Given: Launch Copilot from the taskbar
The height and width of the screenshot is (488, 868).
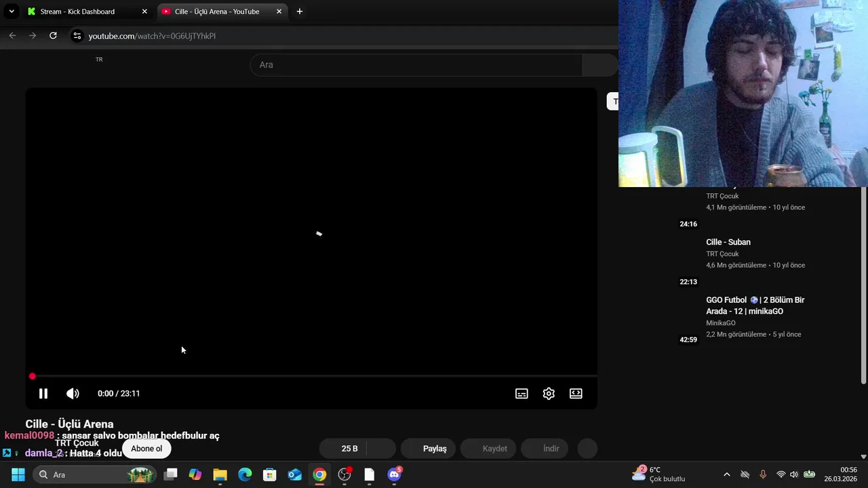Looking at the screenshot, I should [195, 474].
